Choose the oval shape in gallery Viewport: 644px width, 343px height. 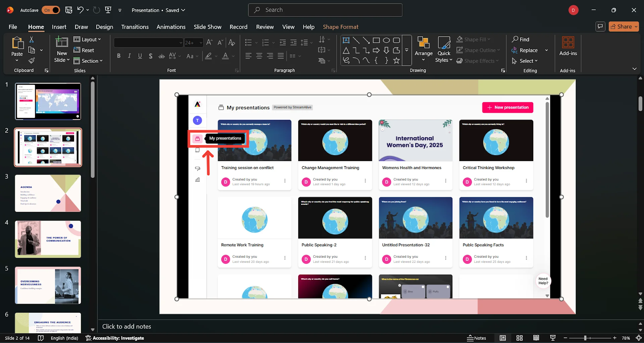coord(386,40)
